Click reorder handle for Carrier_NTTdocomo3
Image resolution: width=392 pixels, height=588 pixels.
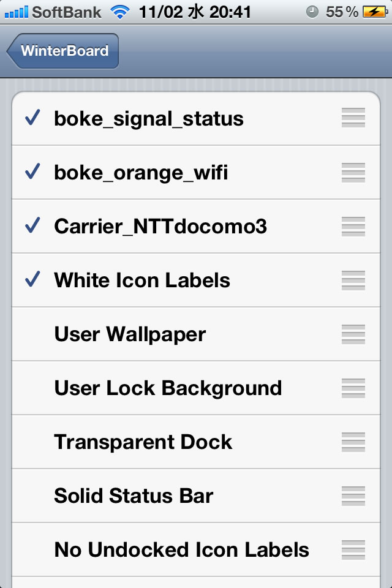coord(353,227)
